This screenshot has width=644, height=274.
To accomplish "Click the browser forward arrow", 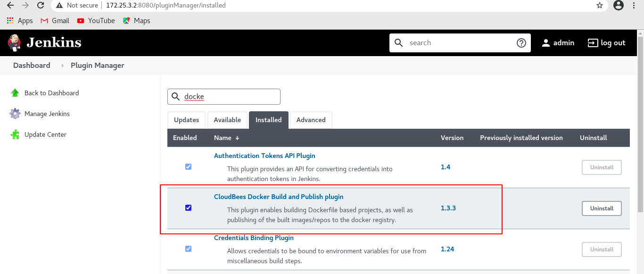I will [25, 6].
